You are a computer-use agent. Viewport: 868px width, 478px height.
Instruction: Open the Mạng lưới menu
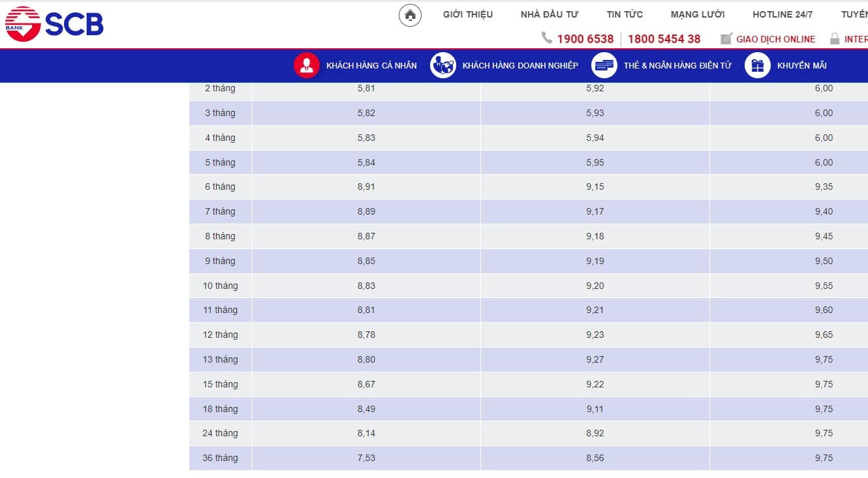pos(698,14)
